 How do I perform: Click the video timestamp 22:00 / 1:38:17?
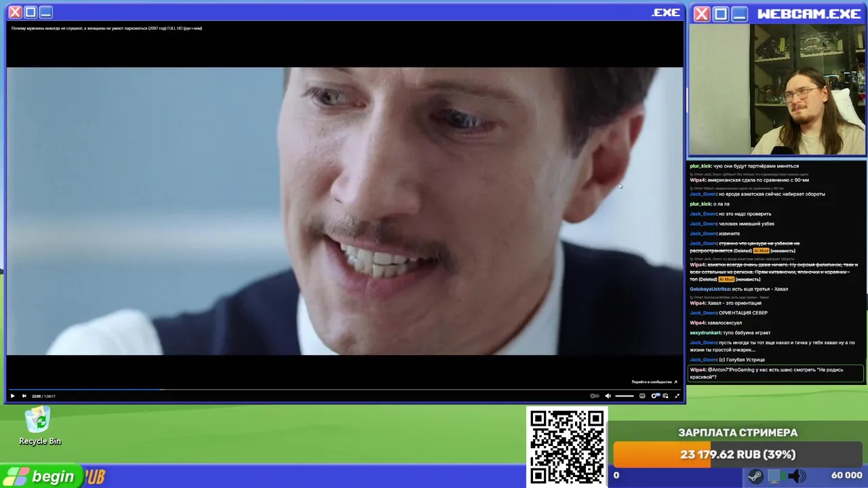click(43, 396)
